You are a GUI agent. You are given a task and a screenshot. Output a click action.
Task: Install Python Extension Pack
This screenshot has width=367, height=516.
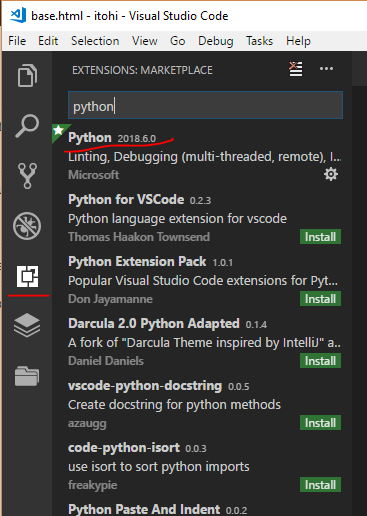(x=320, y=299)
